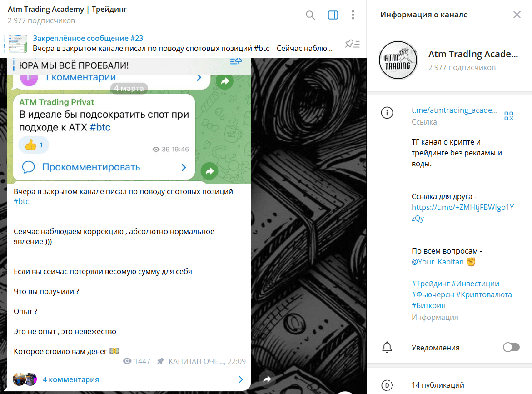532x394 pixels.
Task: Share the ATM Trading Privat post
Action: tap(209, 171)
